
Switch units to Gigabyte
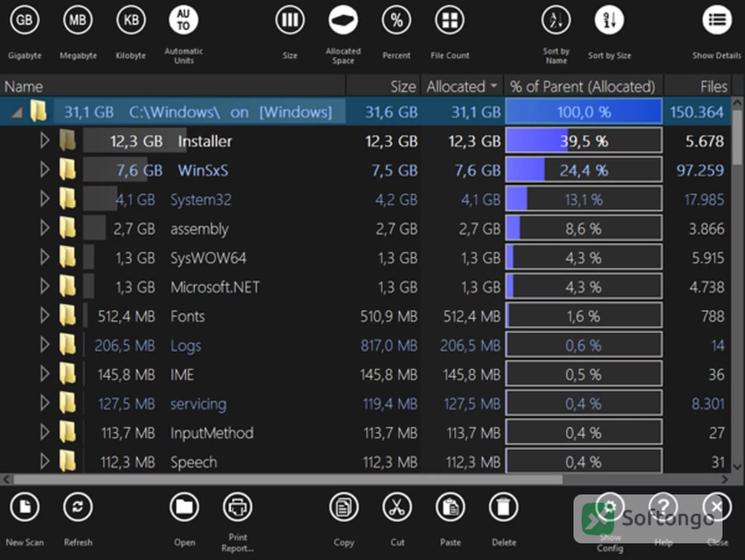click(x=24, y=20)
